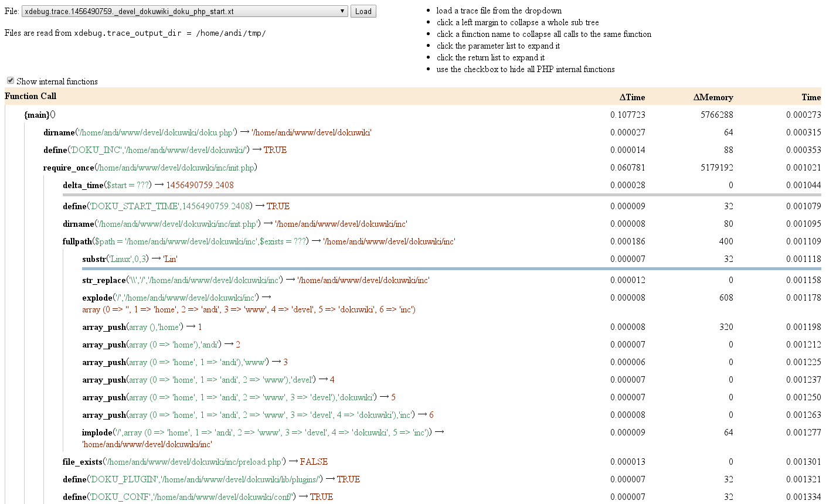Click the ΔTime column header
The image size is (826, 504).
(x=631, y=97)
